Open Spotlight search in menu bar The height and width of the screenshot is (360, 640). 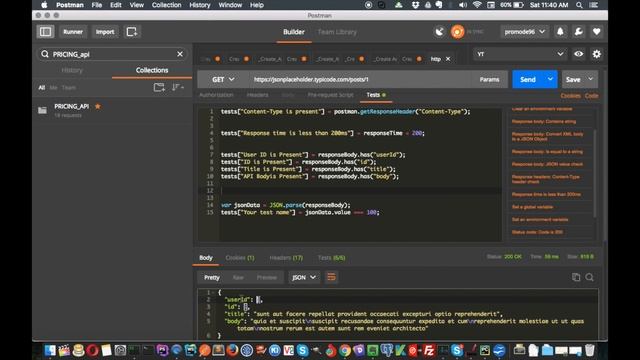click(x=579, y=5)
